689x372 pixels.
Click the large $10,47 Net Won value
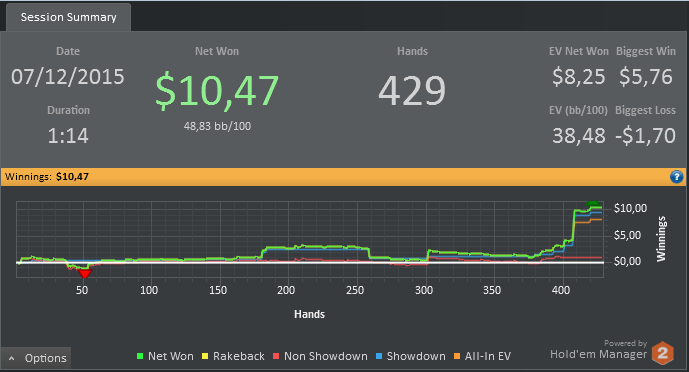tap(217, 91)
